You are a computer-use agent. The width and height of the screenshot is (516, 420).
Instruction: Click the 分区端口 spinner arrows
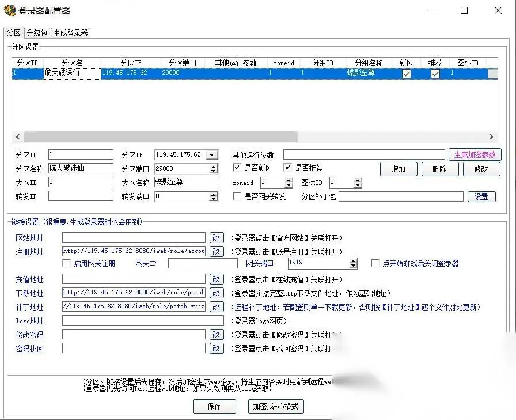pos(214,169)
